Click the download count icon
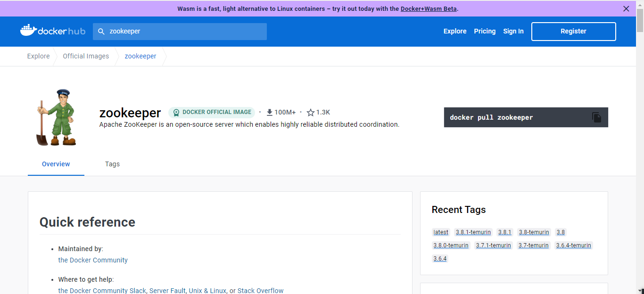 click(x=270, y=112)
